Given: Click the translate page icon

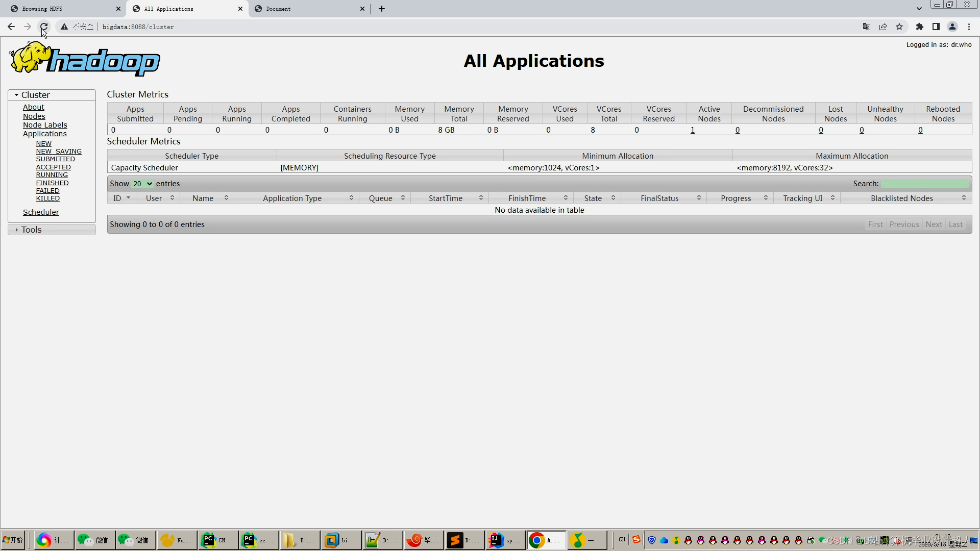Looking at the screenshot, I should click(867, 27).
